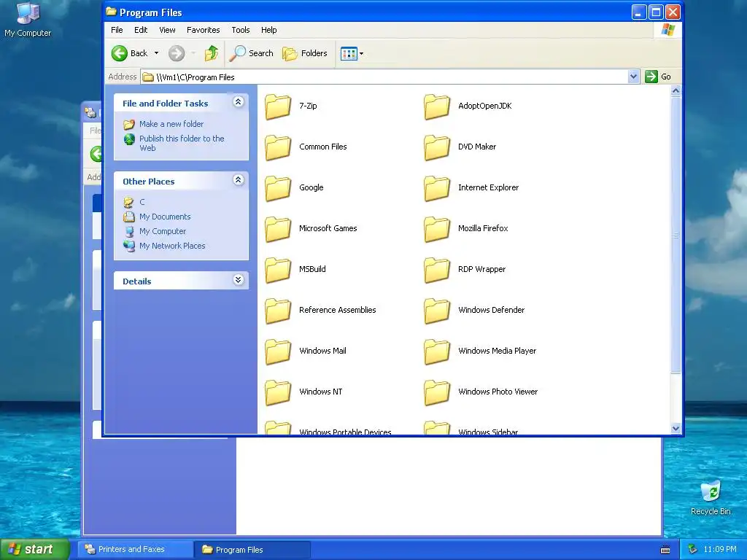
Task: Open the Windows NT folder
Action: 304,392
